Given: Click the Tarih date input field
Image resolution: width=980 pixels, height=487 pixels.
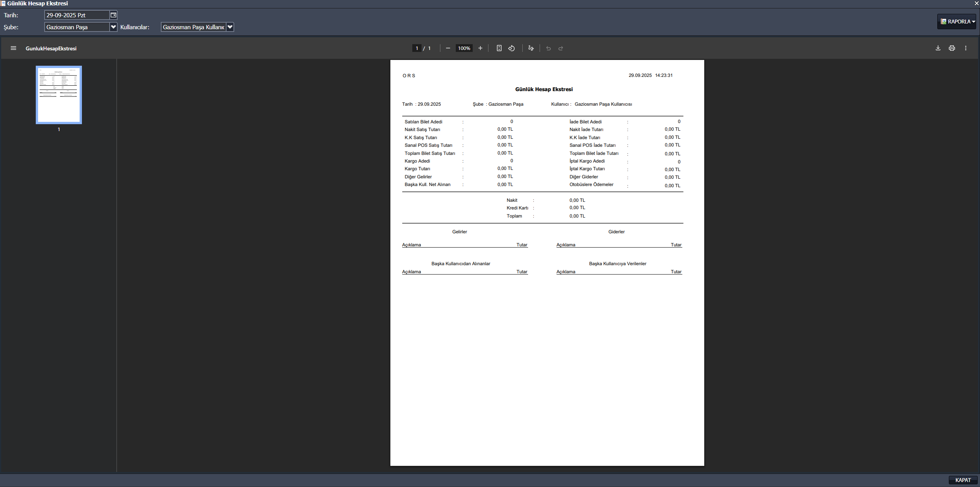Looking at the screenshot, I should (x=77, y=15).
